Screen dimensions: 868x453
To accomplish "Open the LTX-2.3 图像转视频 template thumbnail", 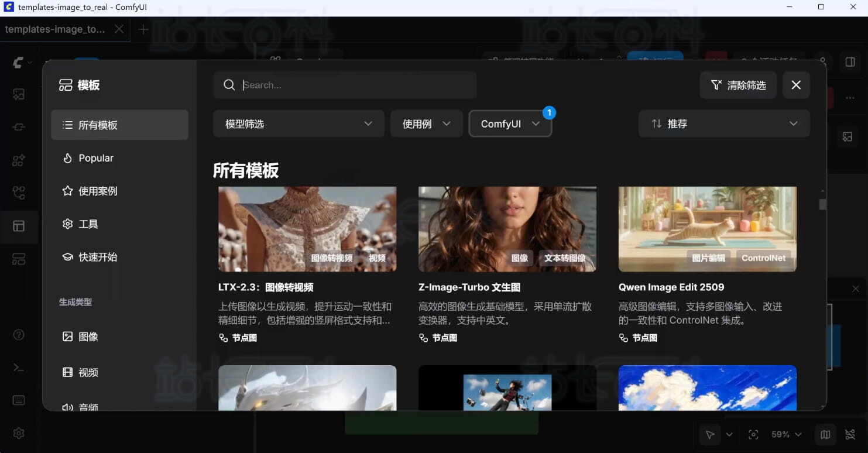I will point(307,229).
